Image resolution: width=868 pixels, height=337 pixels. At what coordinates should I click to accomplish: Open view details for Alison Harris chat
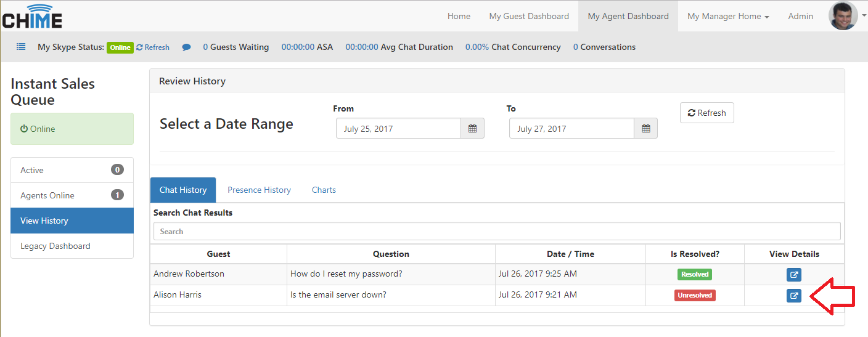pos(794,296)
